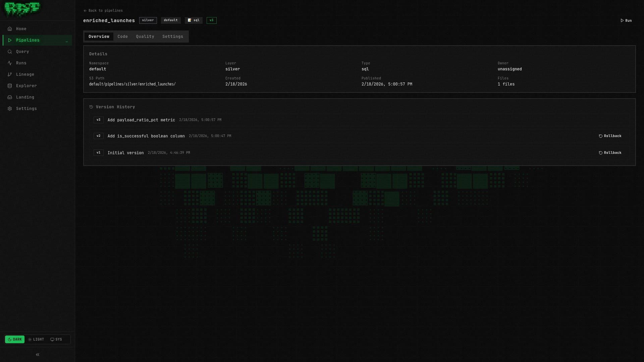Viewport: 644px width, 362px height.
Task: Click the Pipelines play icon
Action: coord(10,40)
